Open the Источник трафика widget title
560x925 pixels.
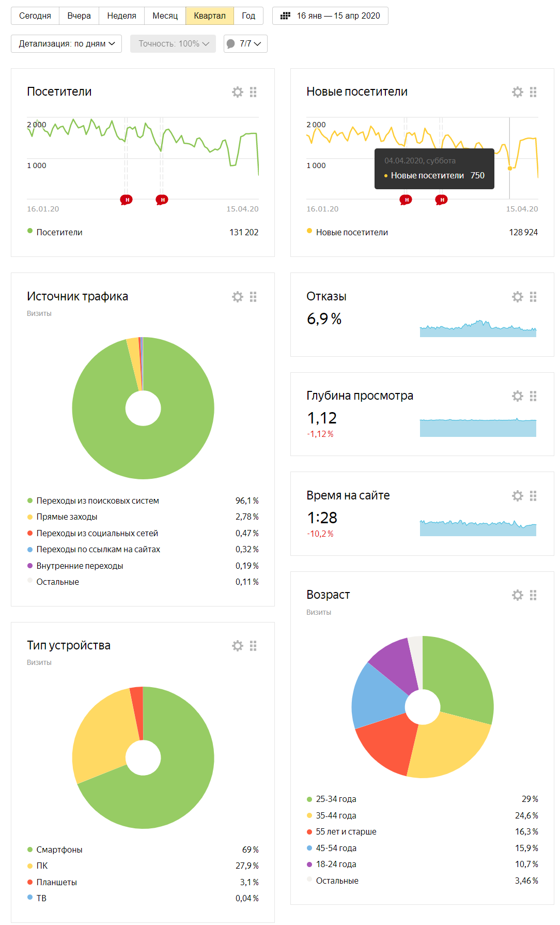tap(77, 296)
